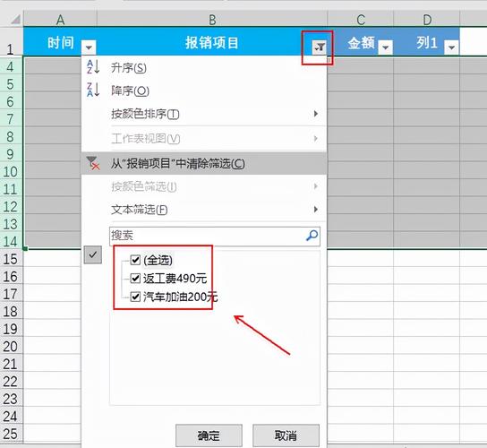Select column B header

pyautogui.click(x=212, y=20)
